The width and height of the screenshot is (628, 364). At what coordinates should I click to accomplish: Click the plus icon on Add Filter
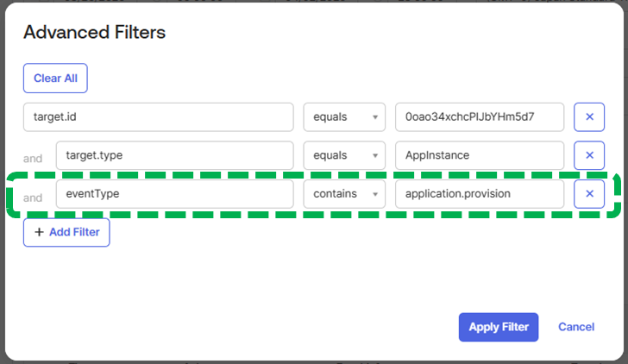[x=39, y=232]
